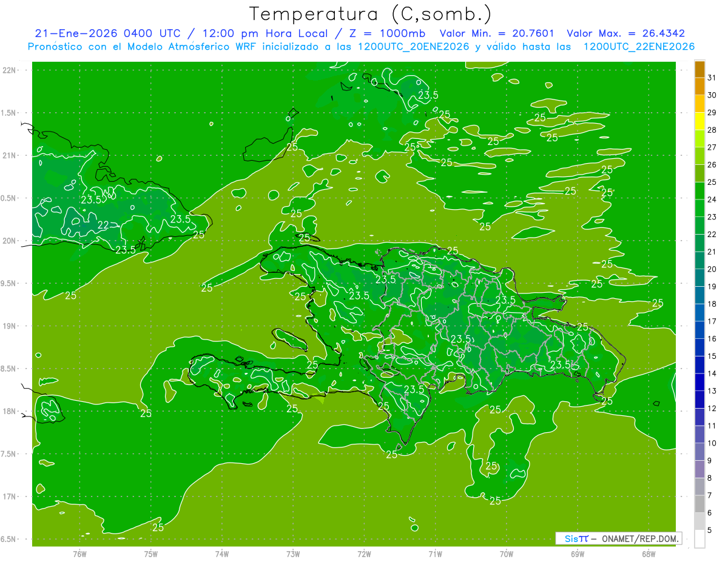Click the orange legend band between 30 and 31
The image size is (728, 562).
pyautogui.click(x=699, y=86)
